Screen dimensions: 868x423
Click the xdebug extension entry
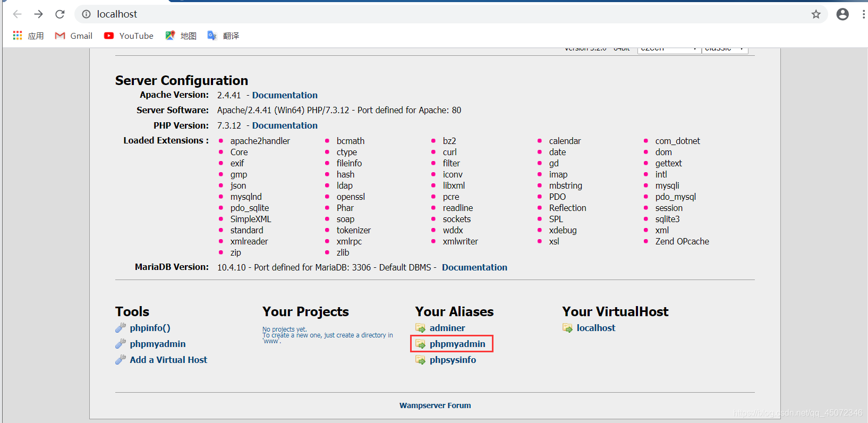563,230
